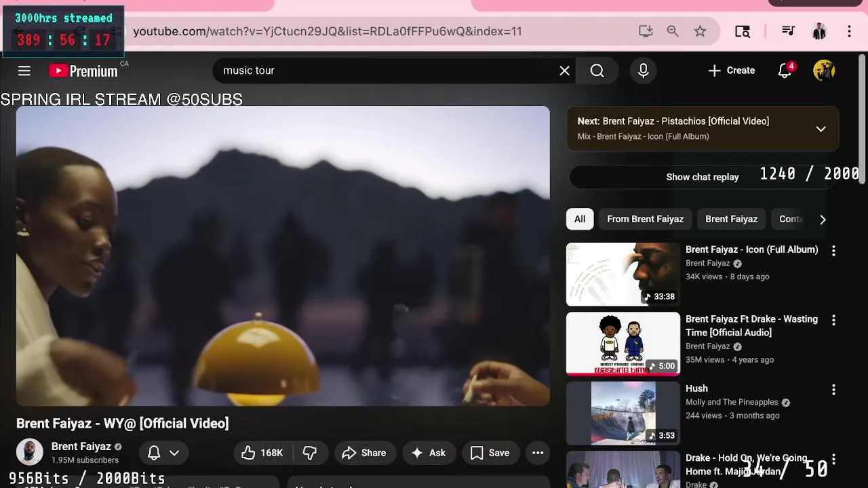Run search with the magnifier button
Viewport: 868px width, 488px height.
[x=597, y=70]
